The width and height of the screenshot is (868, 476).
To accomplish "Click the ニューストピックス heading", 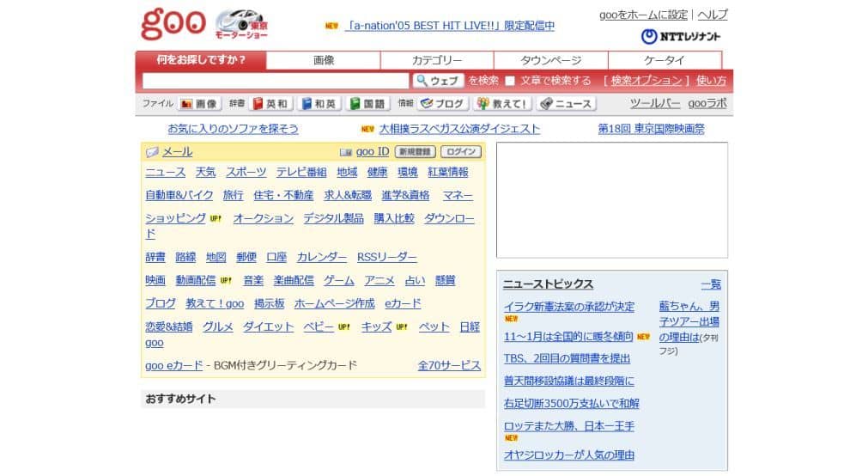I will [x=548, y=284].
